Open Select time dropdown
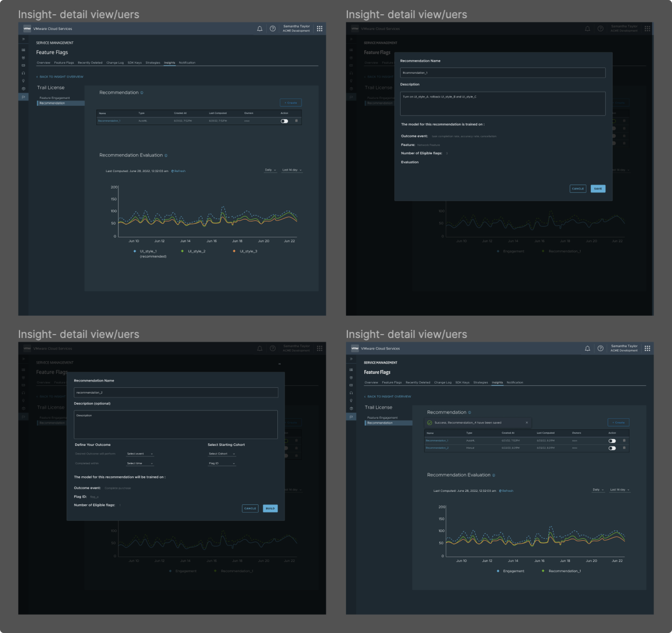Screen dimensions: 672x633 [140, 463]
